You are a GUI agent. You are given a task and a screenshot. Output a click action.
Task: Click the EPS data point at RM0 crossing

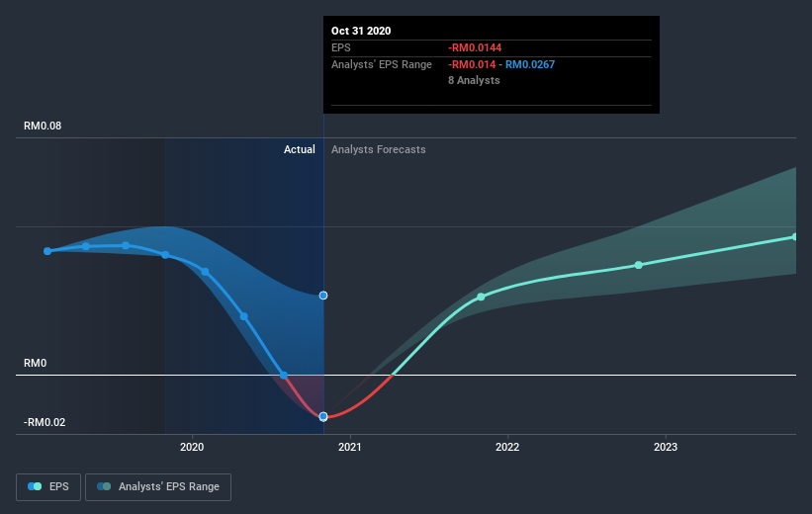[x=283, y=376]
